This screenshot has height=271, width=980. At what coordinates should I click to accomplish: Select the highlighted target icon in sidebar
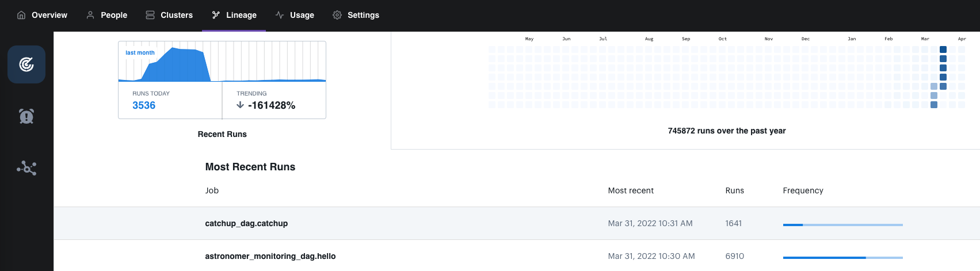click(x=26, y=64)
